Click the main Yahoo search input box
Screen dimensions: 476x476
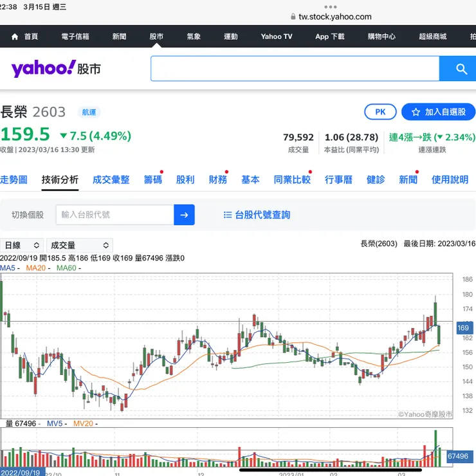tap(295, 69)
